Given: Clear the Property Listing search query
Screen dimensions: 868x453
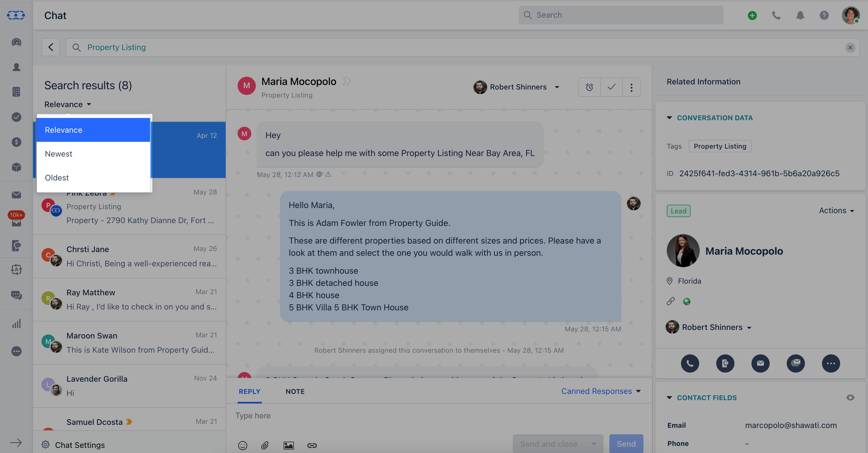Looking at the screenshot, I should click(x=850, y=47).
